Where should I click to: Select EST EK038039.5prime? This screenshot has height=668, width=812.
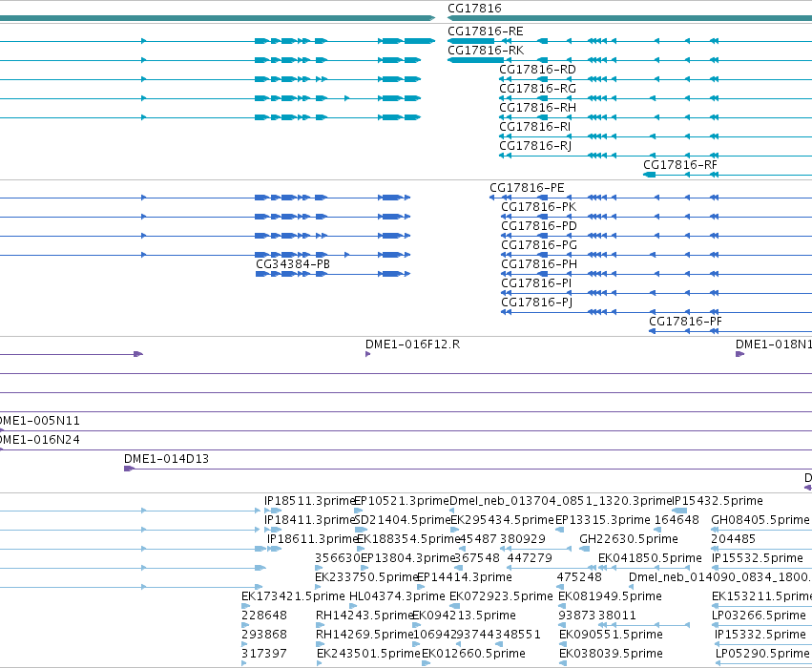611,655
